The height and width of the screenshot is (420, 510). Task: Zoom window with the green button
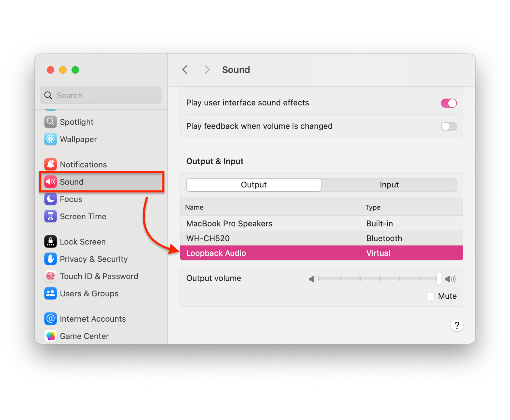pos(75,70)
